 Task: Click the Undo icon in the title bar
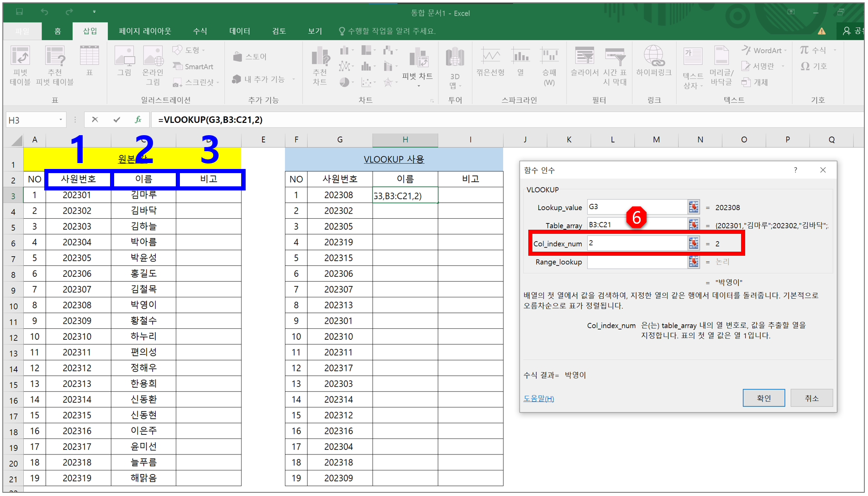coord(44,12)
